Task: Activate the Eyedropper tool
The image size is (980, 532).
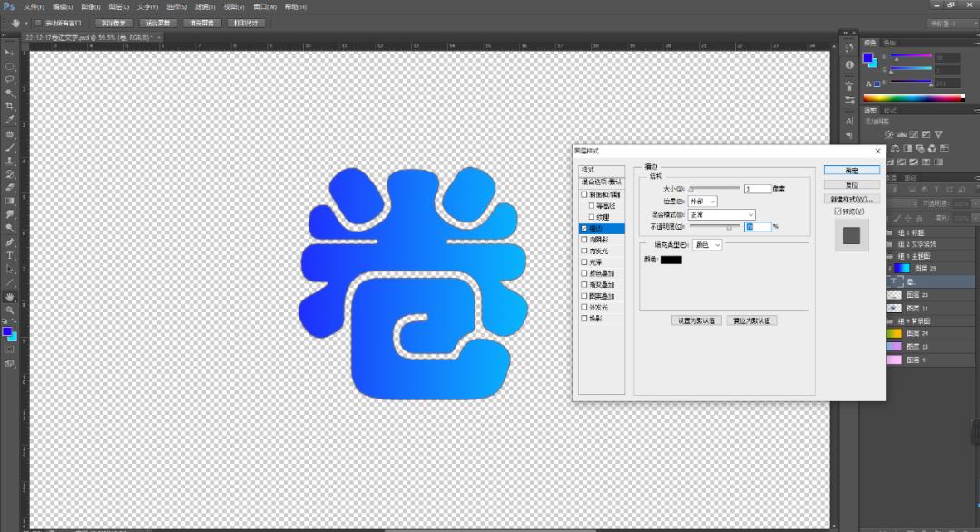Action: [10, 119]
